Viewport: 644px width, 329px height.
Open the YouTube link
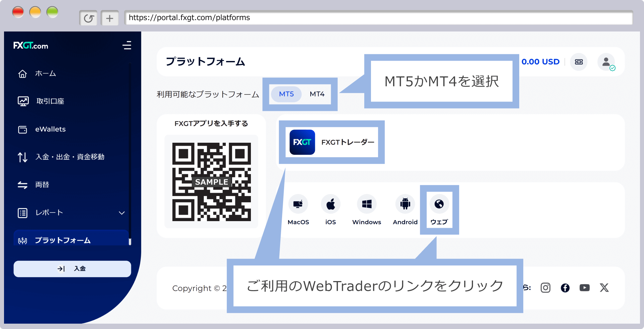tap(585, 288)
